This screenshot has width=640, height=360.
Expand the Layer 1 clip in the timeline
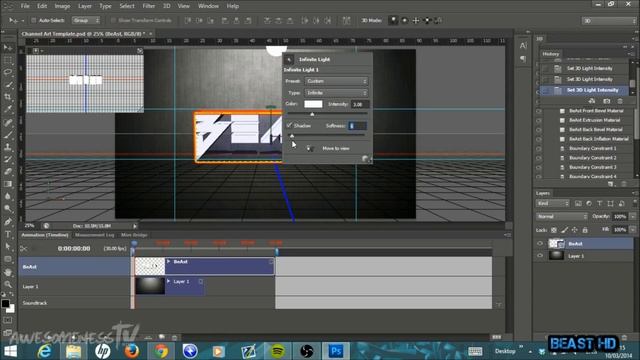(x=168, y=281)
